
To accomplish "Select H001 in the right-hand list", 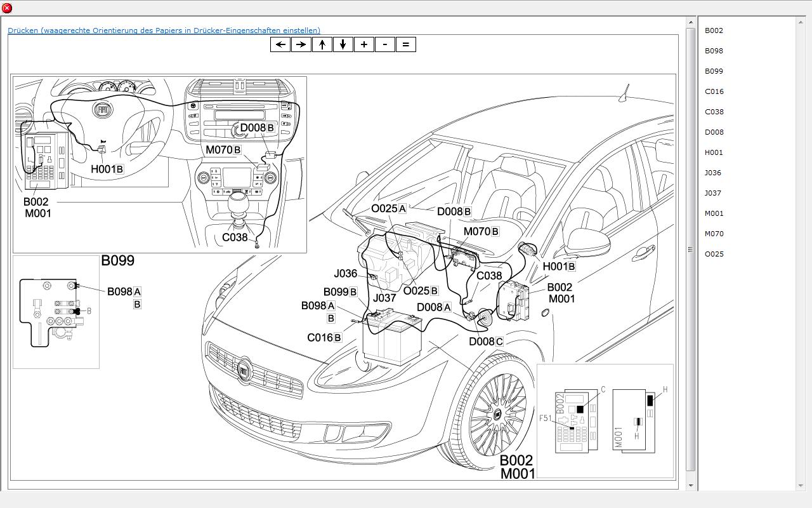I will point(714,152).
